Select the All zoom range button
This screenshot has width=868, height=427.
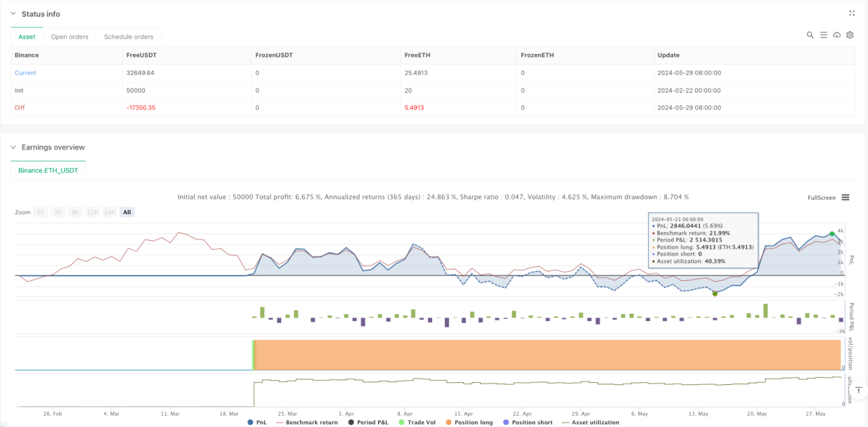tap(127, 212)
